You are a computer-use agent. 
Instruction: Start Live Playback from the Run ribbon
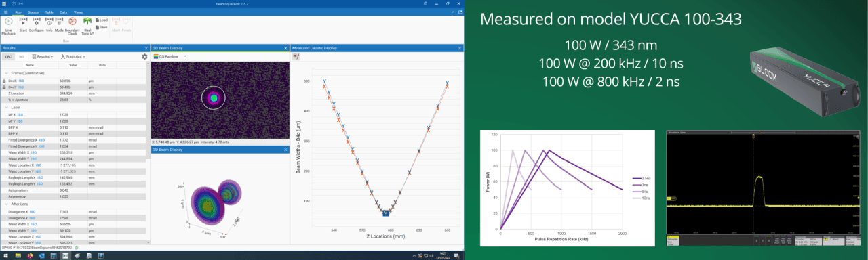point(9,26)
